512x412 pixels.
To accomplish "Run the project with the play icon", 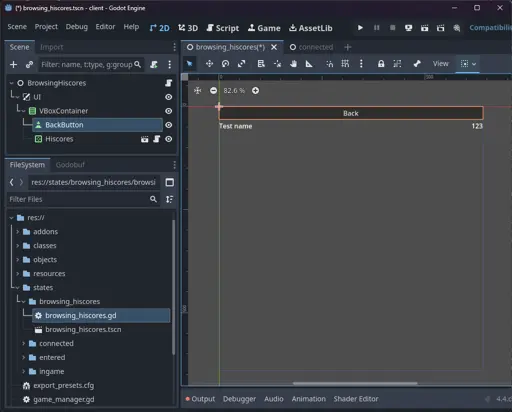I will tap(360, 28).
